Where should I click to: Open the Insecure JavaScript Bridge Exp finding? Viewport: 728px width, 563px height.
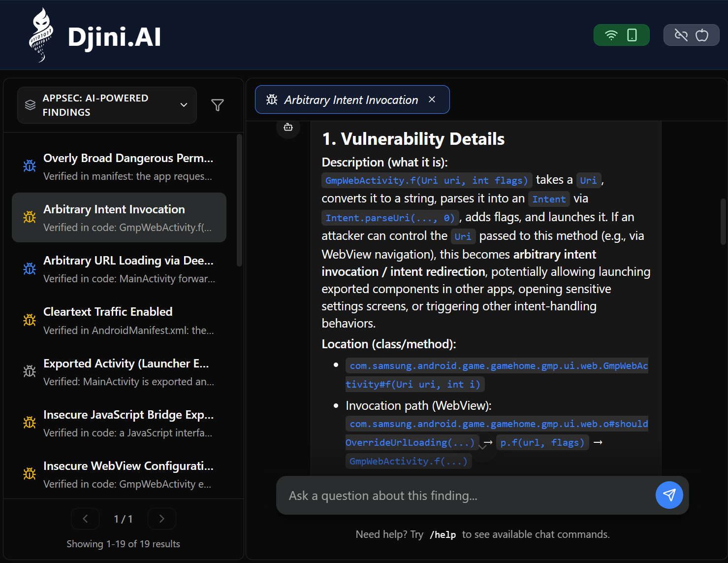point(119,423)
